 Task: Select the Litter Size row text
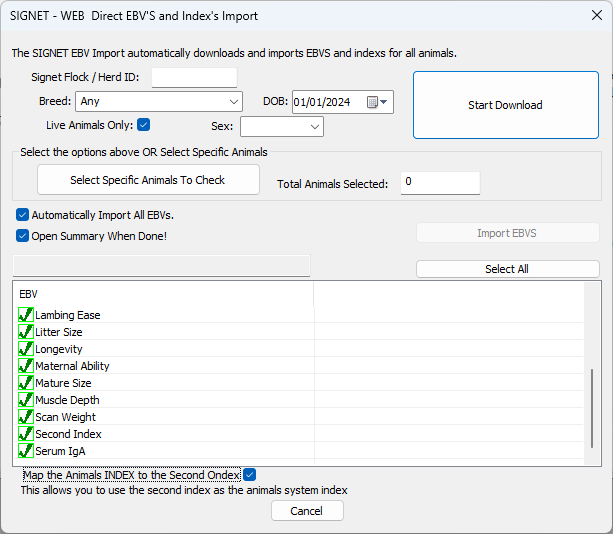59,332
